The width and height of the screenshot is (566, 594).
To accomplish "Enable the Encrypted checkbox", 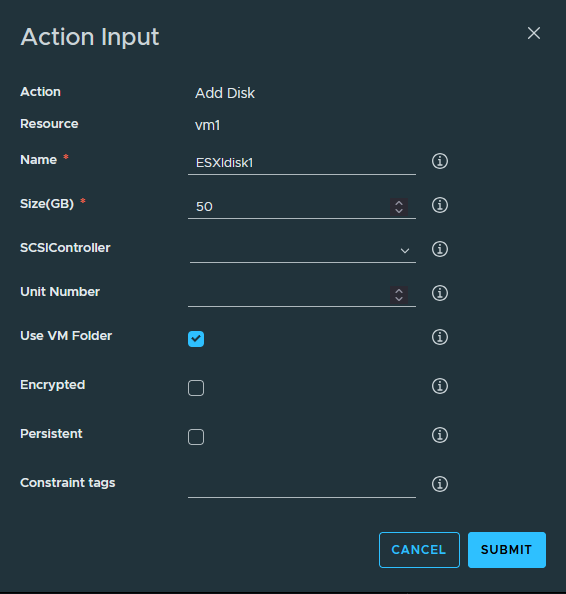I will [196, 388].
